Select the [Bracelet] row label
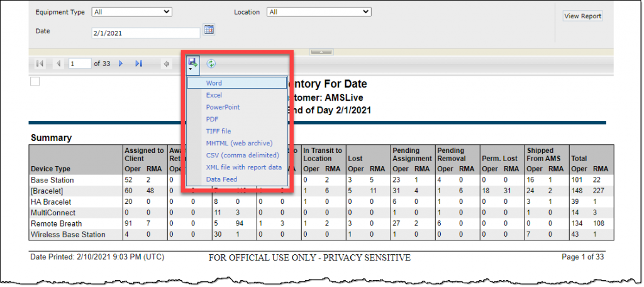 click(47, 191)
